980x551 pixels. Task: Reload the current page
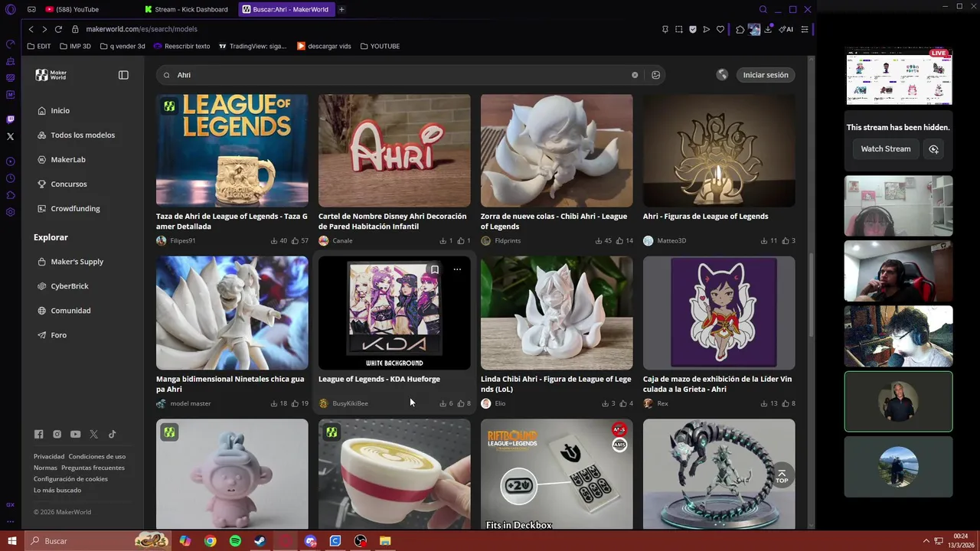point(58,29)
